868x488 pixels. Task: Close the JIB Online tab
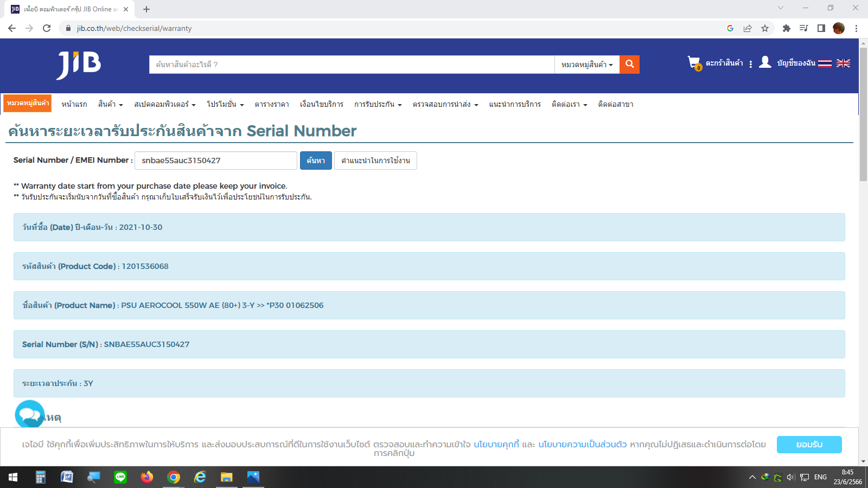coord(126,9)
